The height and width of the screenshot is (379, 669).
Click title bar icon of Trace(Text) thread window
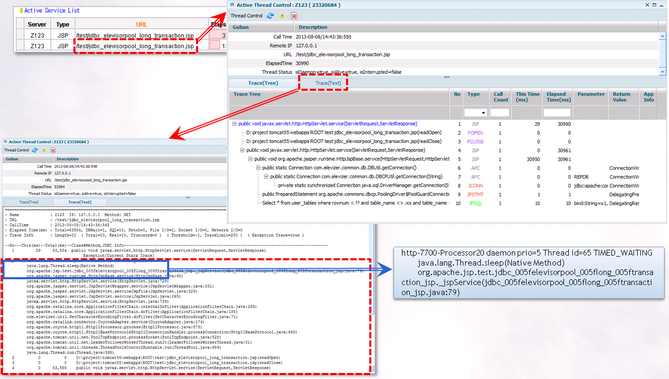pos(5,142)
